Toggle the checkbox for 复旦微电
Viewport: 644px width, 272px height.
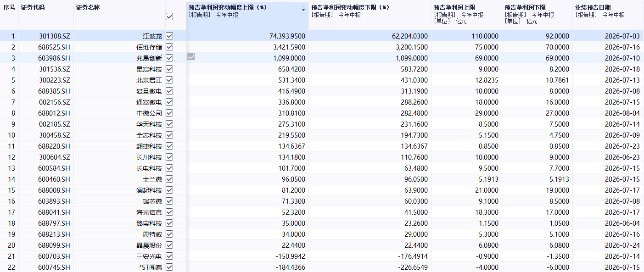click(169, 91)
